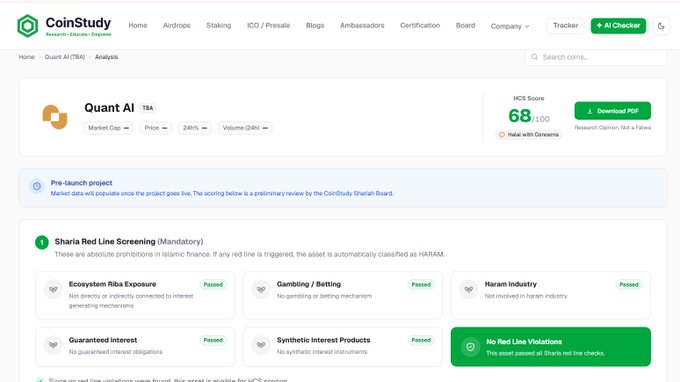680x382 pixels.
Task: Open the Ambassadors page
Action: pyautogui.click(x=362, y=26)
